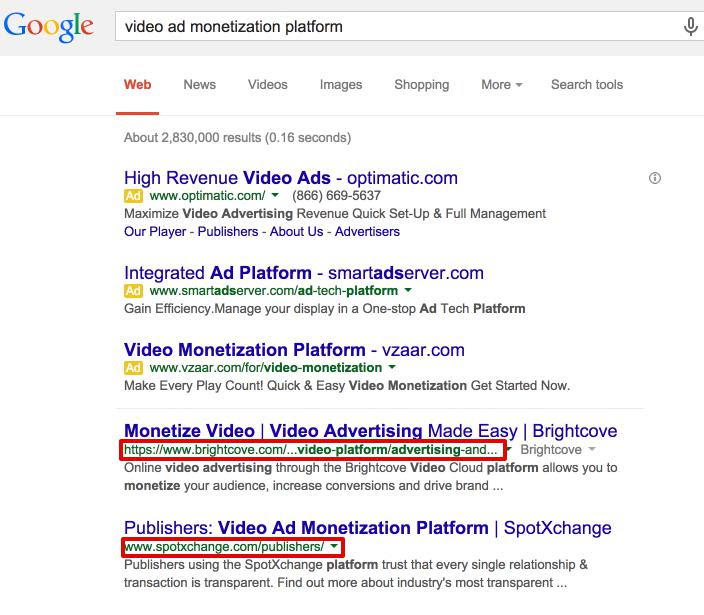The width and height of the screenshot is (704, 615).
Task: Expand the arrow after the brightcove.com URL
Action: 510,449
